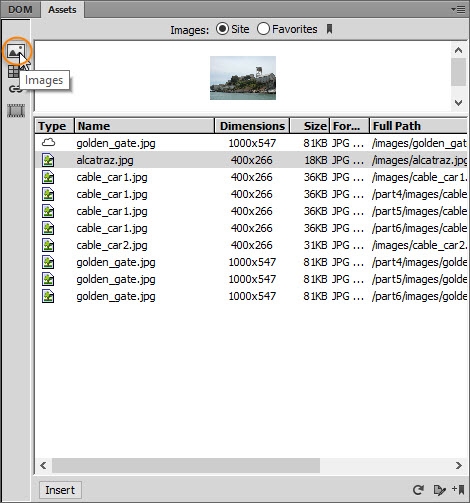
Task: Click the 18KB size cell
Action: tap(316, 160)
